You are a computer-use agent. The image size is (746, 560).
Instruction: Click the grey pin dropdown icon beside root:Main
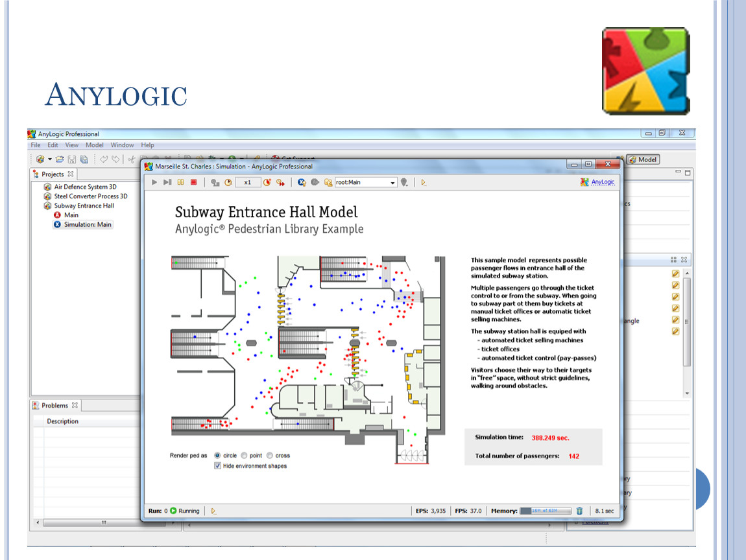click(404, 182)
